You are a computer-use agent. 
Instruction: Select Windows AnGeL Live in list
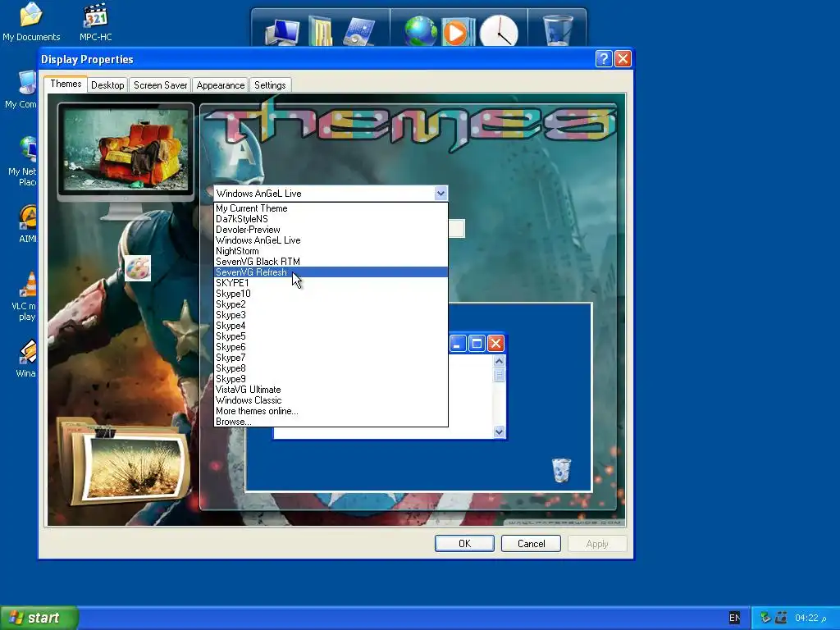[331, 240]
